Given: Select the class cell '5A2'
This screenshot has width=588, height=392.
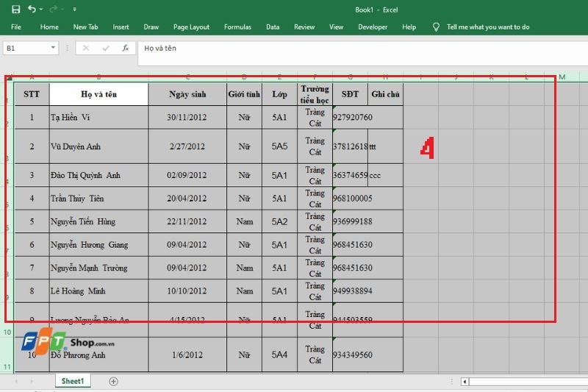Looking at the screenshot, I should click(279, 221).
